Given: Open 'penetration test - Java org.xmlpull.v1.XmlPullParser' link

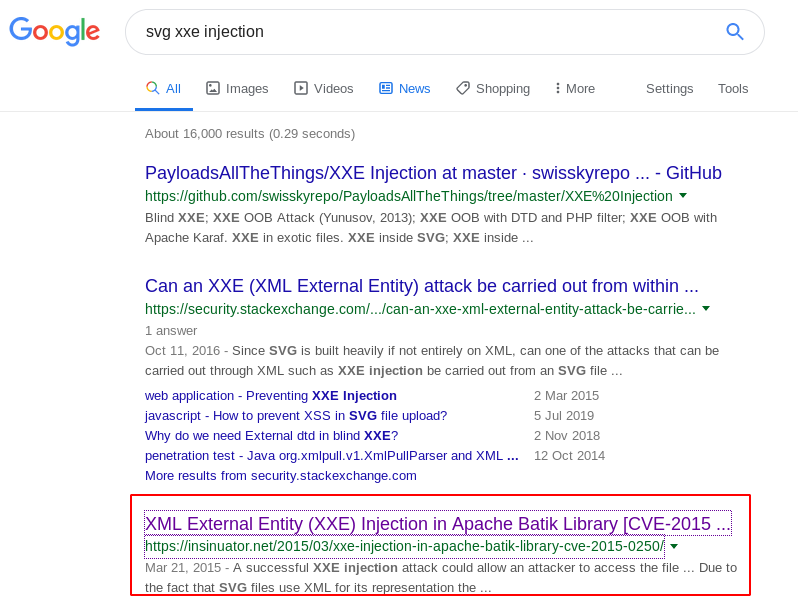Looking at the screenshot, I should pos(332,455).
